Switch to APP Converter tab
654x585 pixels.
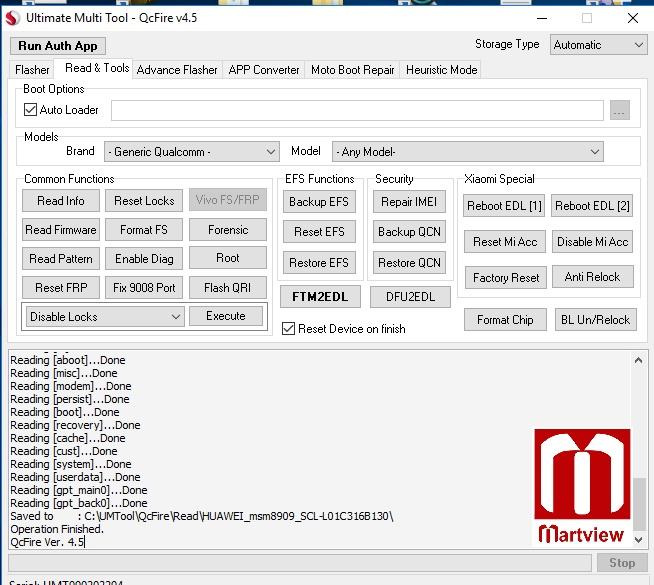[264, 70]
